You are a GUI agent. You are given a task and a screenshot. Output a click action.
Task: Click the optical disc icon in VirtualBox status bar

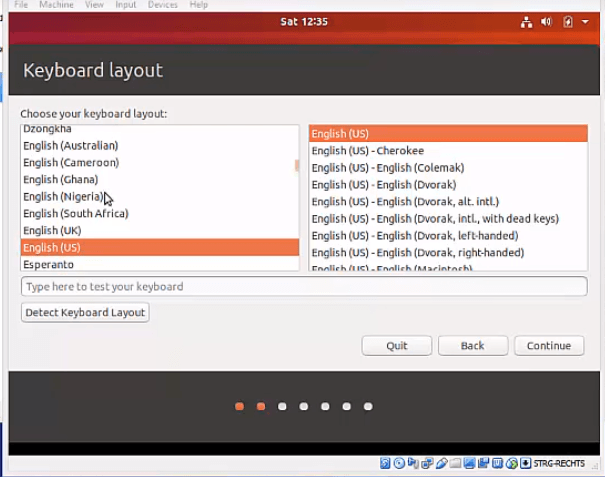(399, 463)
